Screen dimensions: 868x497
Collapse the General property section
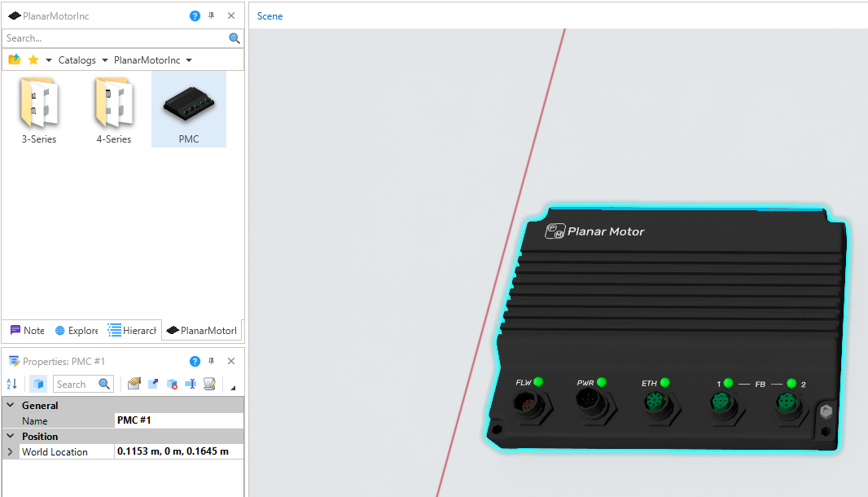click(x=10, y=405)
